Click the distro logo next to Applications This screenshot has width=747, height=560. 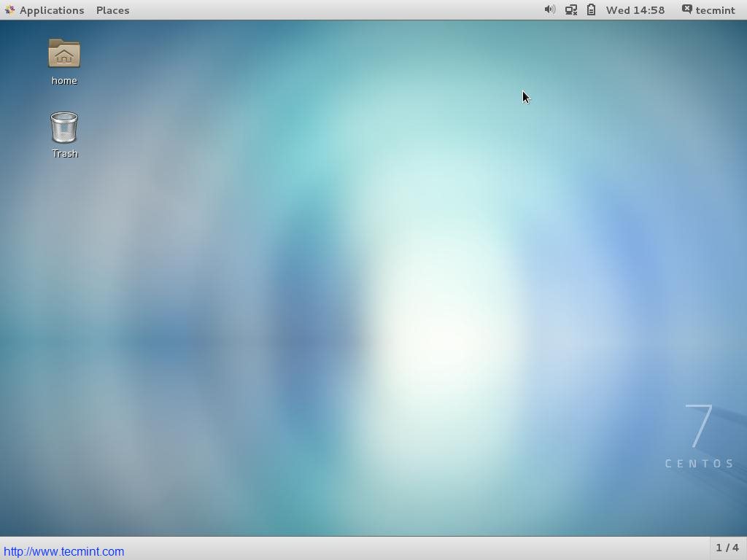tap(9, 9)
